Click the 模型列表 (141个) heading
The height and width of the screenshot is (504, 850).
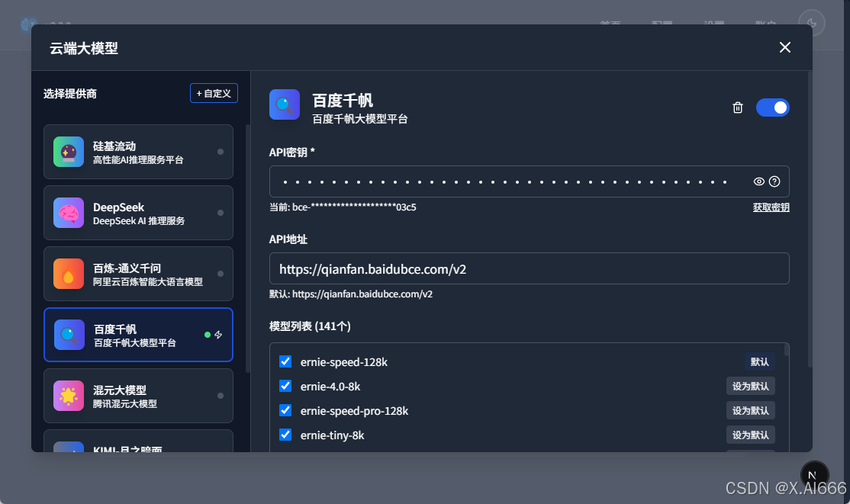(310, 326)
